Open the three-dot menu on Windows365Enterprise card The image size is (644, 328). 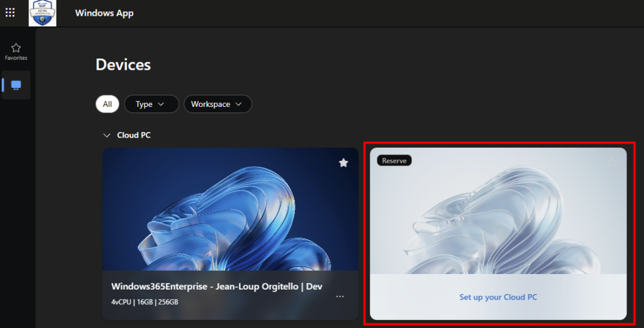[340, 297]
